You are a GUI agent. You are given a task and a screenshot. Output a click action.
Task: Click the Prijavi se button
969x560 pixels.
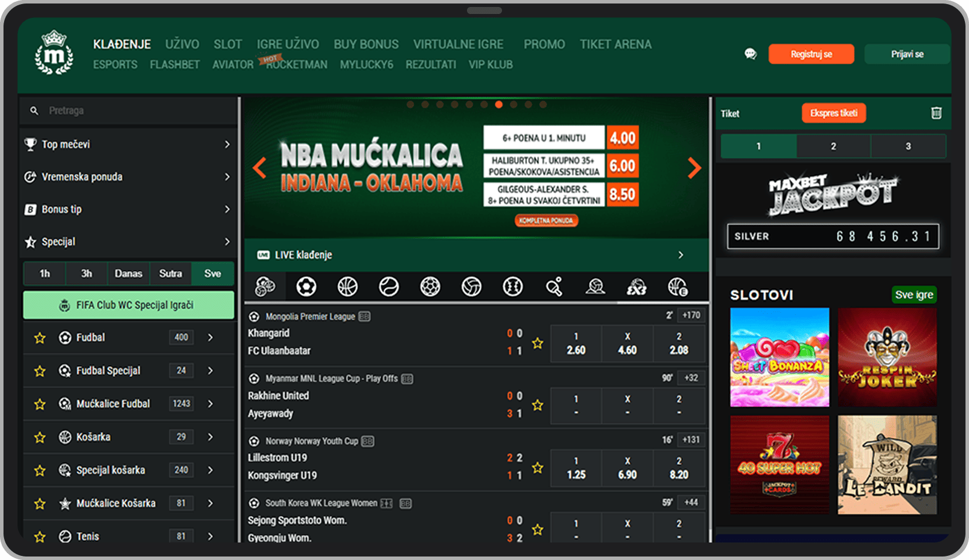pos(907,54)
